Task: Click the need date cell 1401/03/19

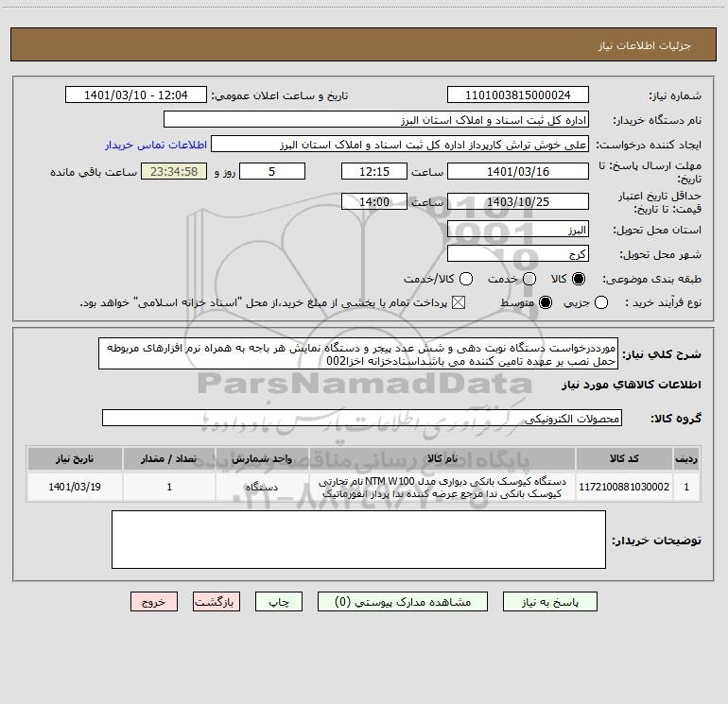Action: [x=75, y=487]
